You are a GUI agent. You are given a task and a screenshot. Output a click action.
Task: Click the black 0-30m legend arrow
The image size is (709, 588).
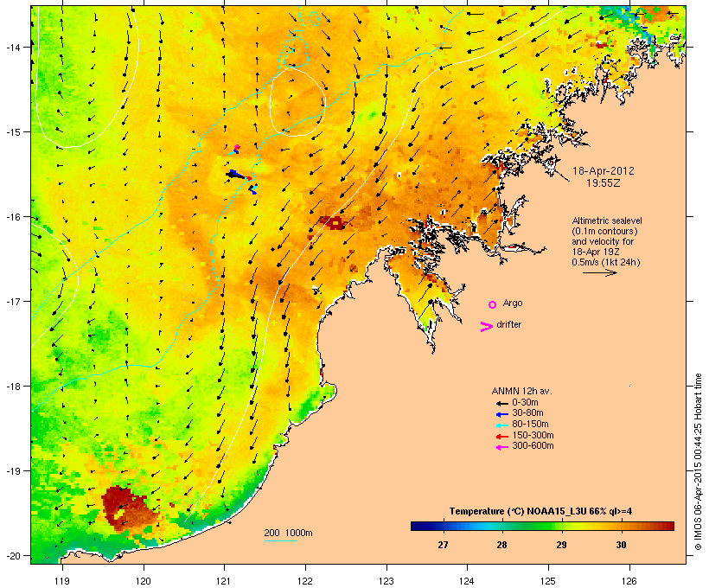(501, 403)
